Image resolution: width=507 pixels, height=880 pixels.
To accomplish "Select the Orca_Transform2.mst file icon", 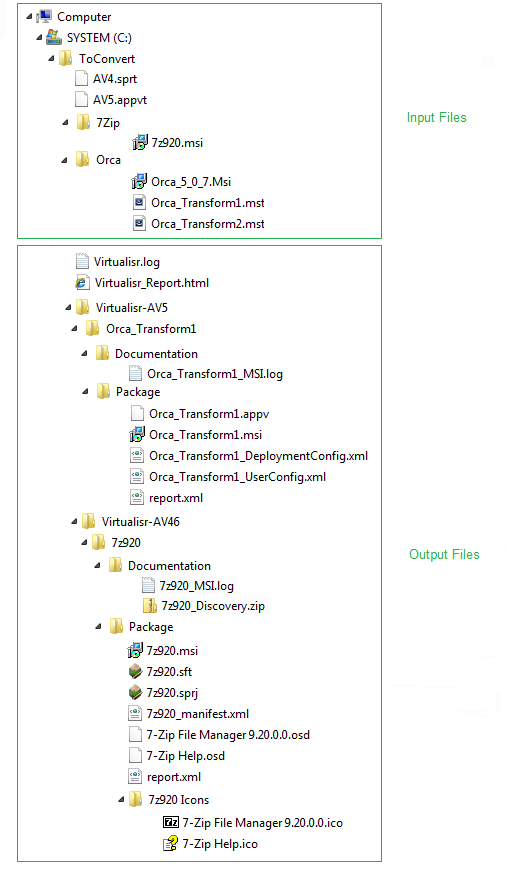I will [x=139, y=223].
